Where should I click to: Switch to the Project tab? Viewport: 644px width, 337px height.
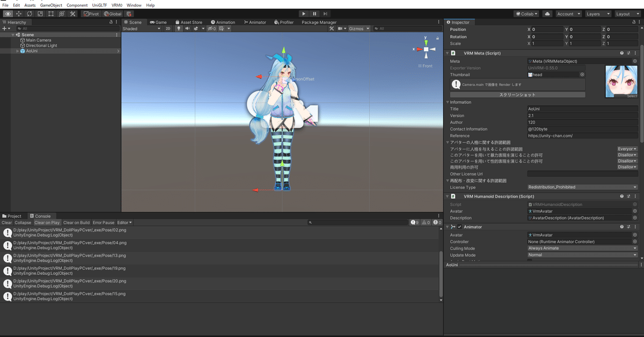(12, 216)
